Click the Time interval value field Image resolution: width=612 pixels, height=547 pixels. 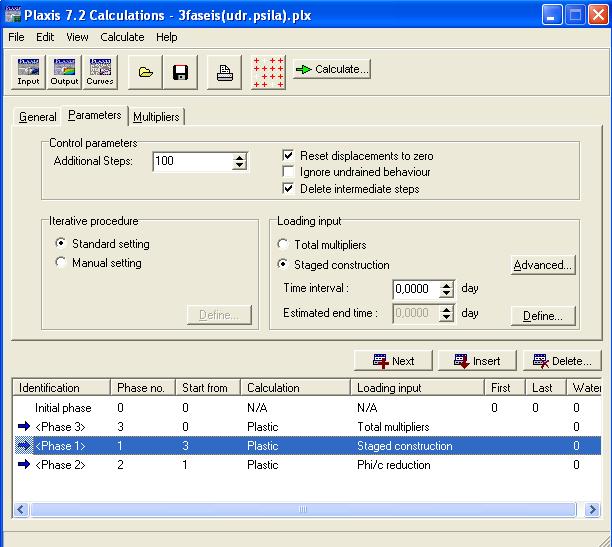coord(416,289)
